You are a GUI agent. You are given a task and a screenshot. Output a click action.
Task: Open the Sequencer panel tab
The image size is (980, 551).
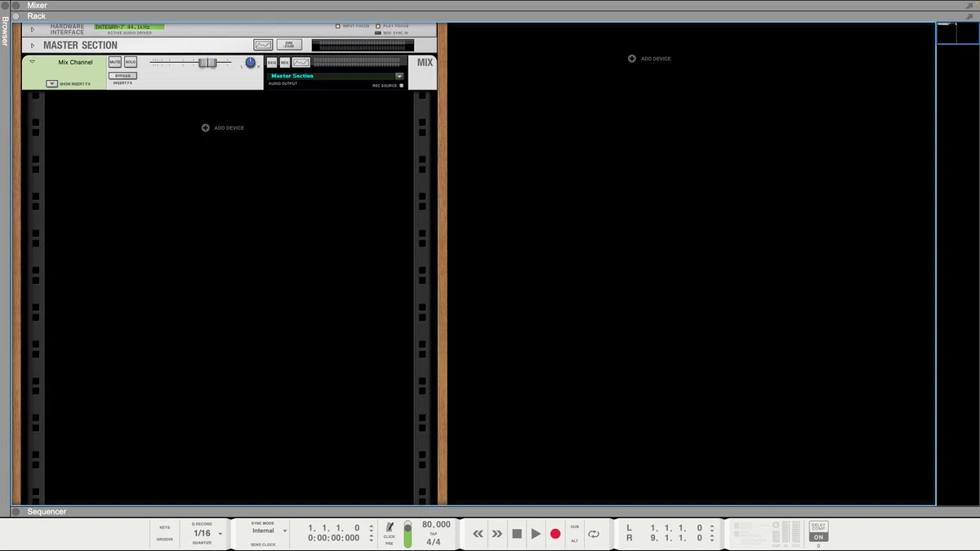(47, 512)
